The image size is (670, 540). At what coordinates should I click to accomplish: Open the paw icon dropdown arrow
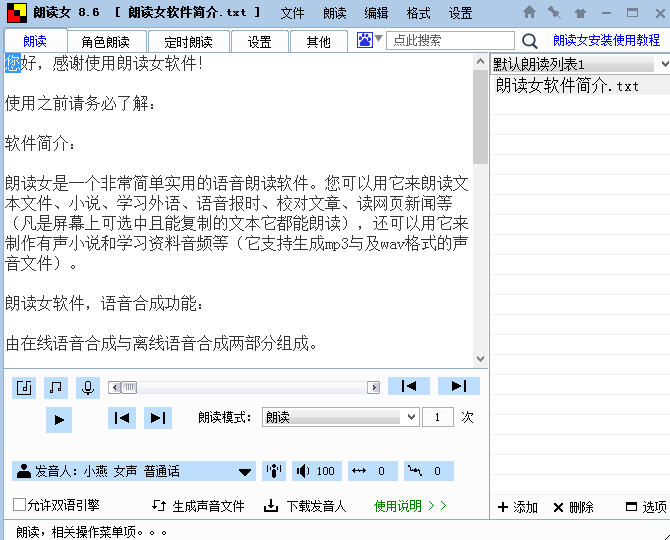[378, 39]
